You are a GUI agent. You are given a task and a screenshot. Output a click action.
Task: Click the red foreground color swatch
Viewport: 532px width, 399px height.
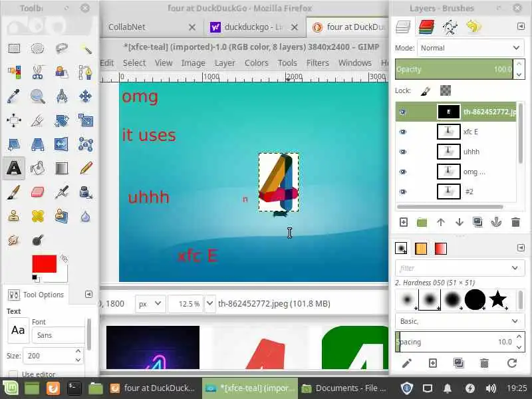coord(44,263)
